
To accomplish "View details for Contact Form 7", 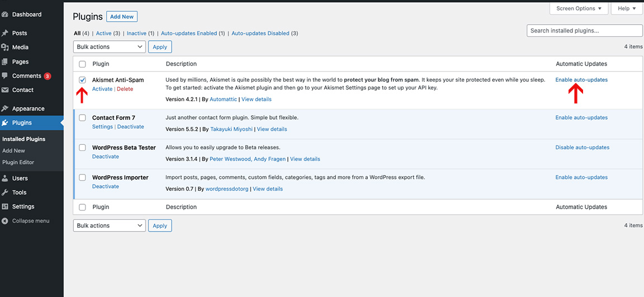I will [x=272, y=129].
